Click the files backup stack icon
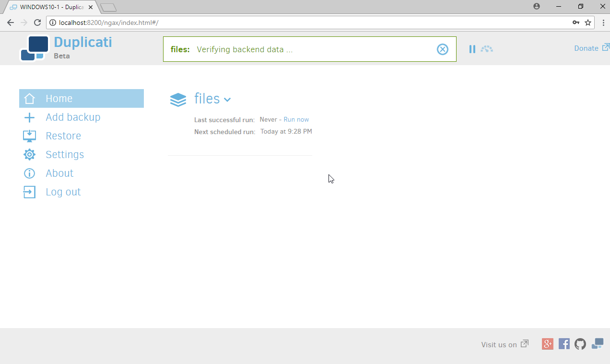This screenshot has width=610, height=364. tap(178, 100)
